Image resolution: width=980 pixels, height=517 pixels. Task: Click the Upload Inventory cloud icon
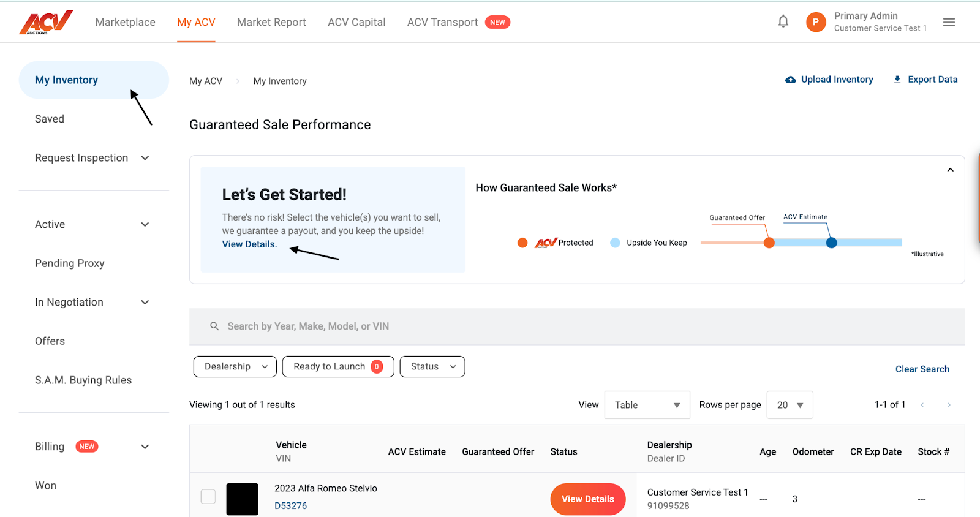tap(791, 80)
